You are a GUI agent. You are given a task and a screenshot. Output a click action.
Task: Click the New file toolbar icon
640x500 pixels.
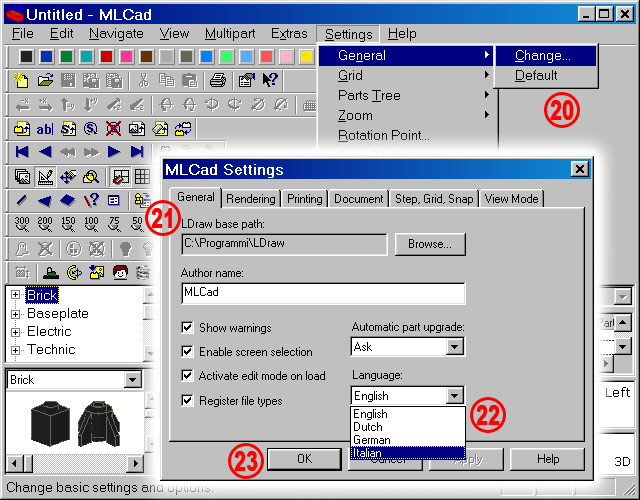[21, 80]
